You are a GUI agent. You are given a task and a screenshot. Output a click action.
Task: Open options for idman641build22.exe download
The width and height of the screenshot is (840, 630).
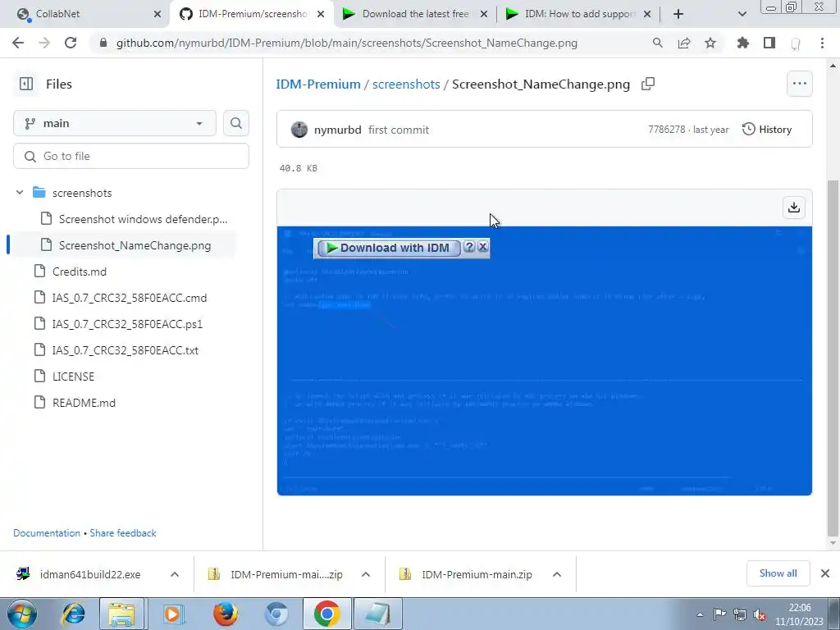(175, 574)
